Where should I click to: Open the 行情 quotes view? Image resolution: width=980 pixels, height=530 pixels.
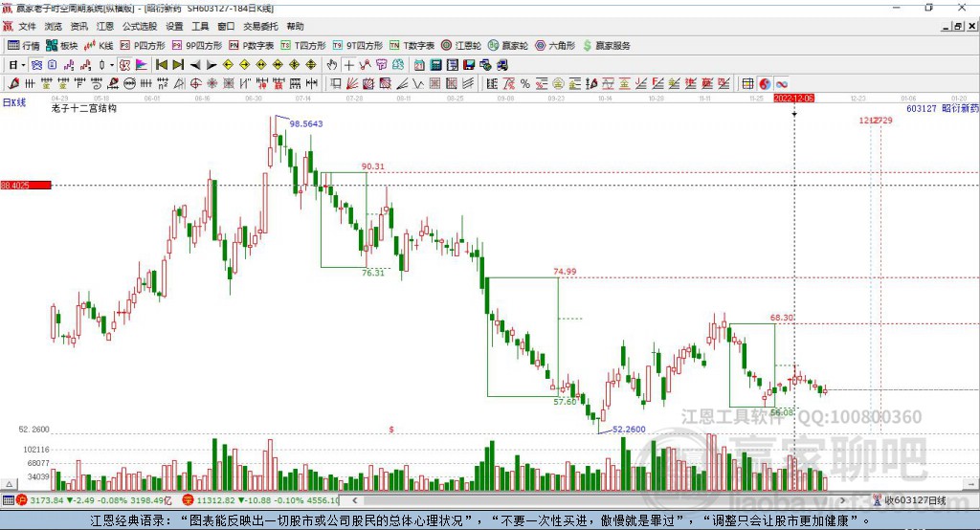coord(24,46)
